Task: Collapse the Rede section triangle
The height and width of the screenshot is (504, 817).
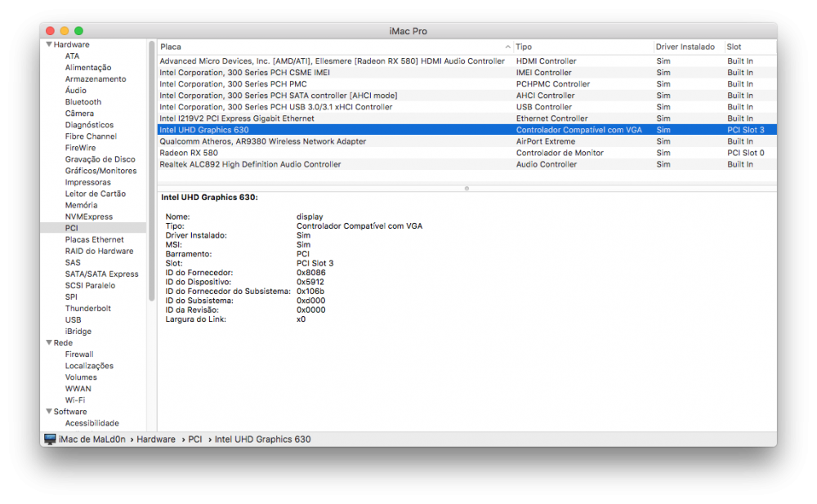Action: [x=49, y=342]
